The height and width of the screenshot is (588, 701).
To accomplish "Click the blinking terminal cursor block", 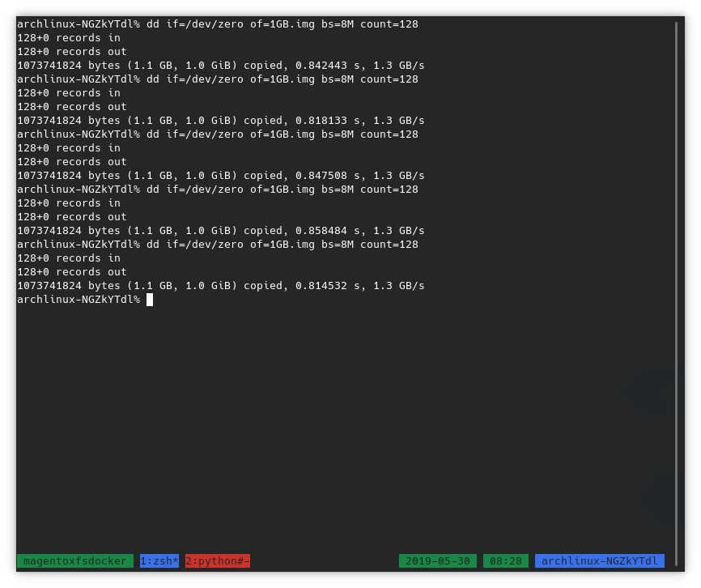I will (x=149, y=299).
